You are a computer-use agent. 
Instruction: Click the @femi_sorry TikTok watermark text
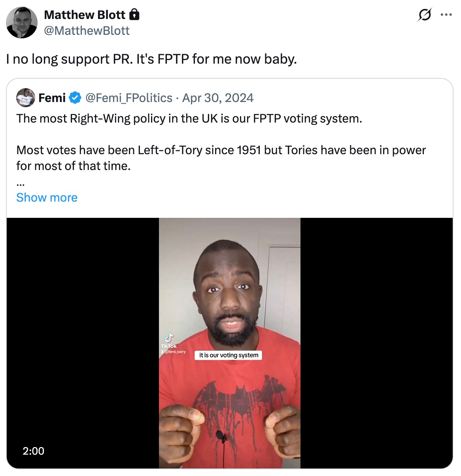click(x=175, y=351)
